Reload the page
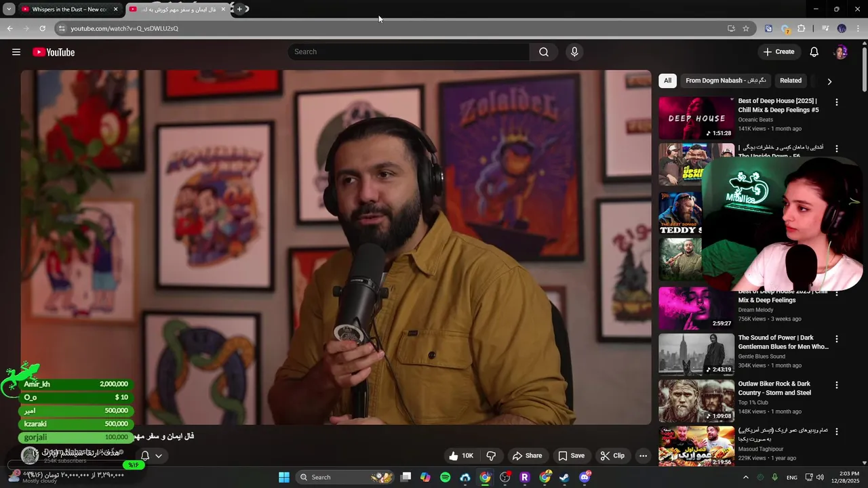Screen dimensions: 868x488 coord(42,28)
